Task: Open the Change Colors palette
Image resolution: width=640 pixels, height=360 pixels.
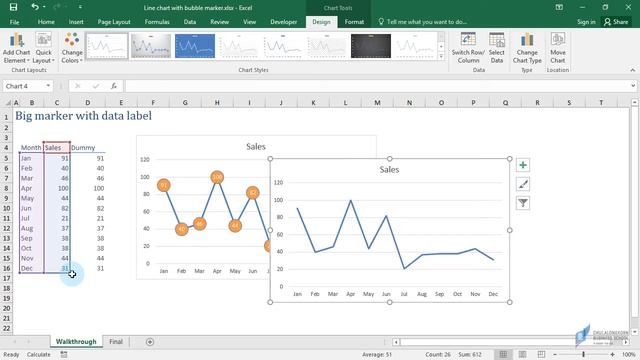Action: 72,48
